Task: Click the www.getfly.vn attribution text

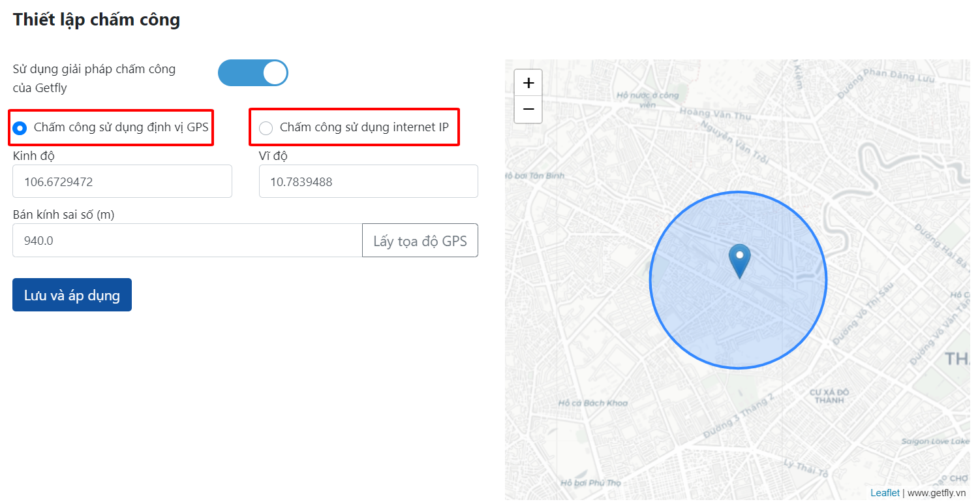Action: point(936,493)
